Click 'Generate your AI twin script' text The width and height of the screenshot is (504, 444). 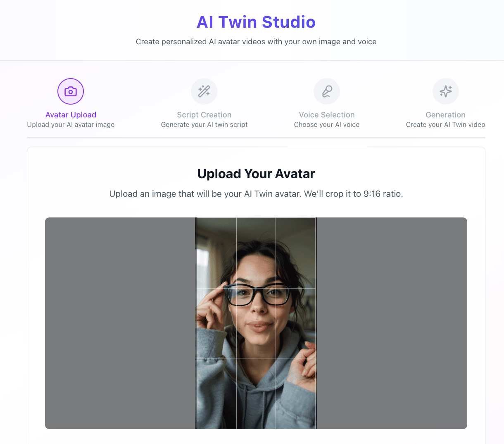tap(204, 124)
